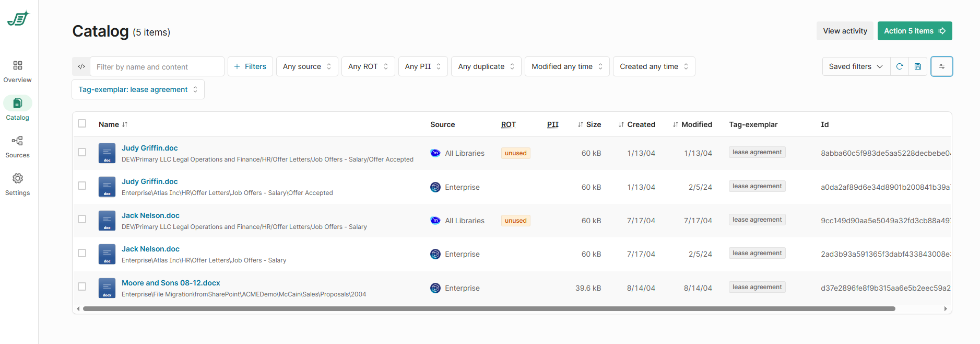Image resolution: width=980 pixels, height=344 pixels.
Task: Click doc icon of Enterprise Jack Nelson.doc
Action: pos(107,254)
